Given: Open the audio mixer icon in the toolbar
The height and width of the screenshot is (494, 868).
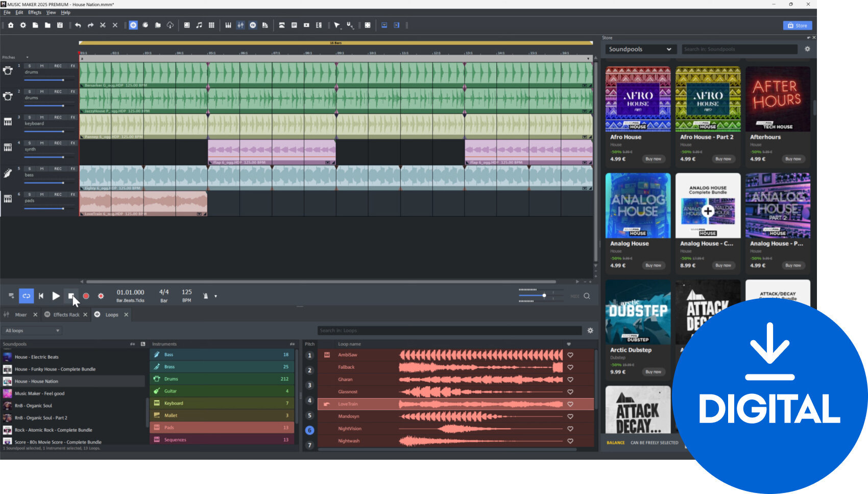Looking at the screenshot, I should [240, 25].
